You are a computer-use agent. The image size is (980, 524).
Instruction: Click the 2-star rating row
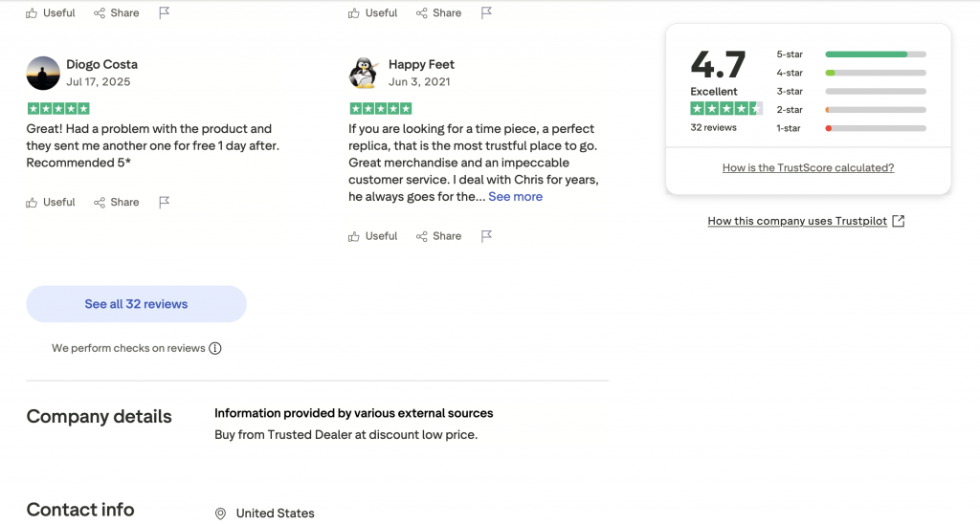coord(851,110)
